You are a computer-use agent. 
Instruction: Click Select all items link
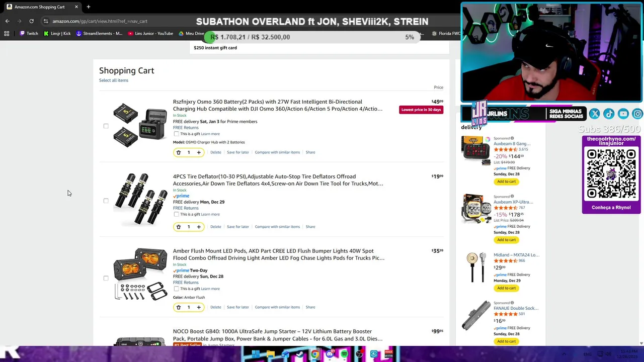(114, 80)
